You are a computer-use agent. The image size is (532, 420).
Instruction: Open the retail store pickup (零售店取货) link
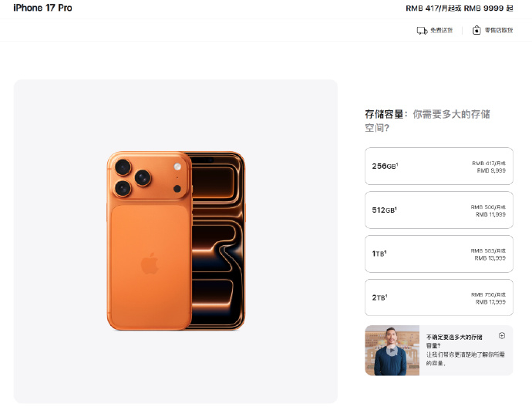[499, 31]
